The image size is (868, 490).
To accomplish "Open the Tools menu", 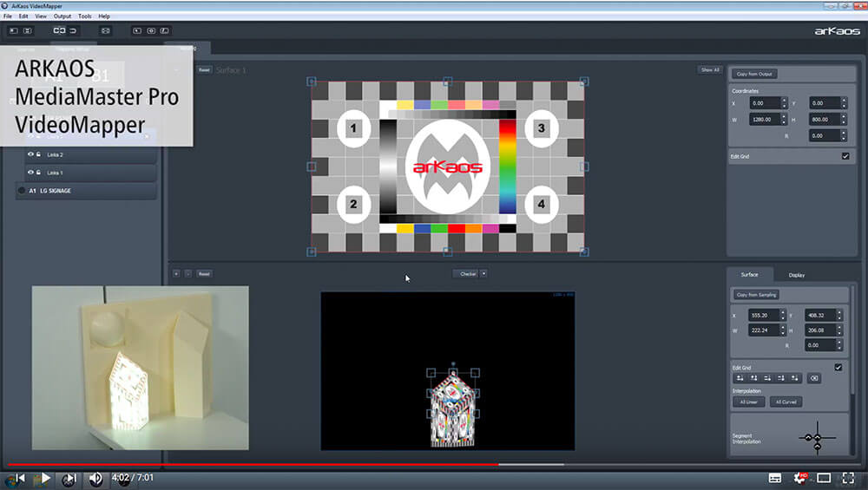I will click(85, 16).
